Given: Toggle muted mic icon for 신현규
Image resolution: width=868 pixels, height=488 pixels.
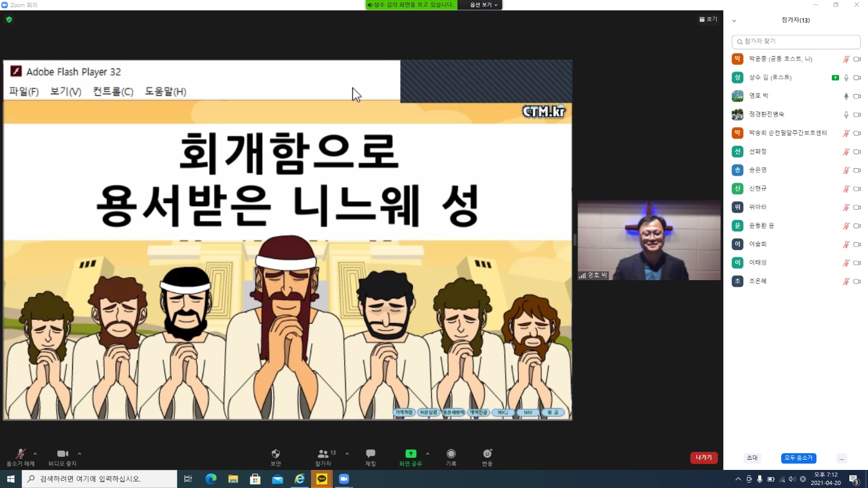Looking at the screenshot, I should point(846,189).
